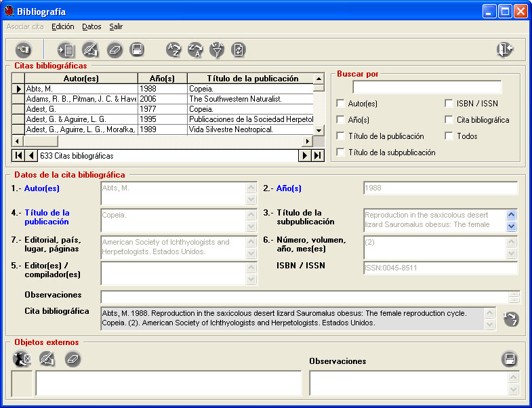This screenshot has width=532, height=408.
Task: Click the blue Año(s) field label
Action: pos(289,188)
